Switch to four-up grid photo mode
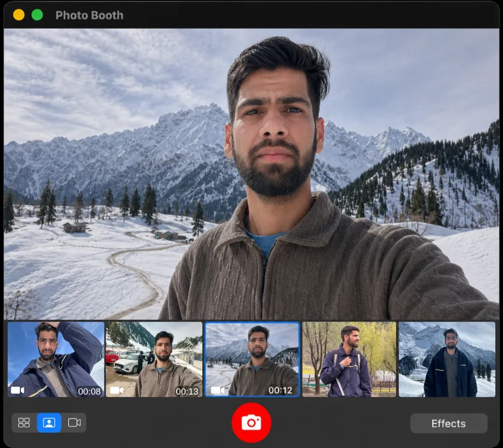Image resolution: width=503 pixels, height=448 pixels. pos(24,423)
